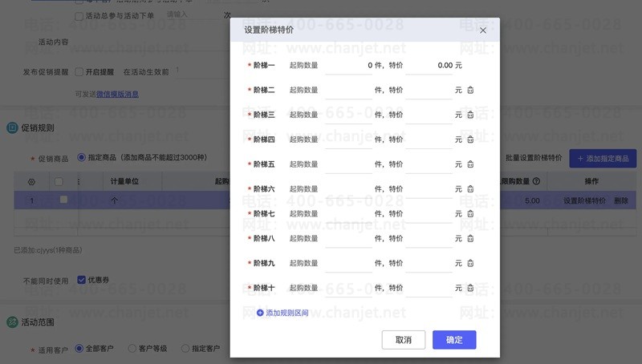642x364 pixels.
Task: Delete tier 阶梯五 with trash icon
Action: [470, 164]
